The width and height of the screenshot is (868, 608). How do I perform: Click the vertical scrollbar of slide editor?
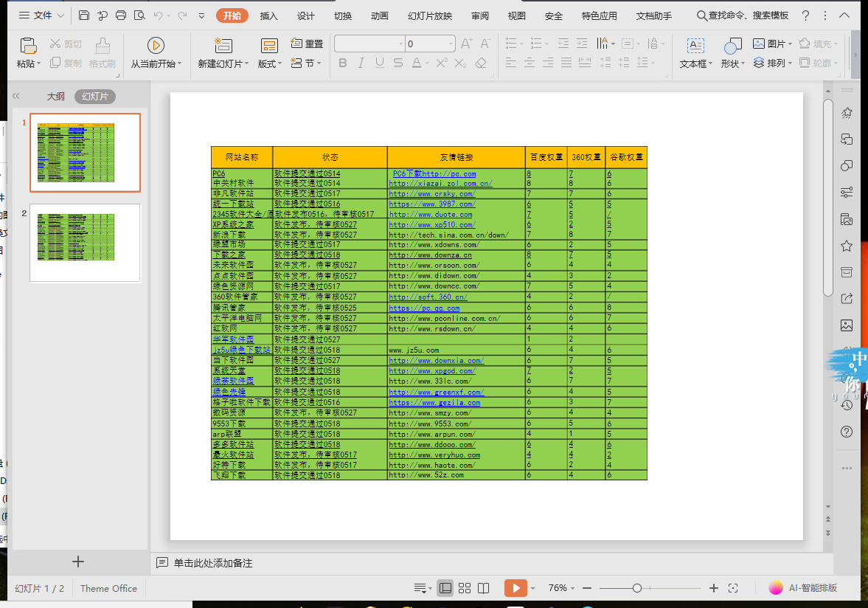(828, 198)
